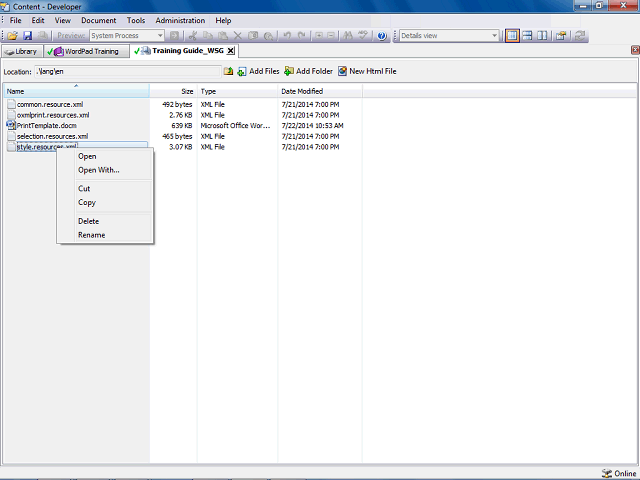Open the View menu
The height and width of the screenshot is (480, 640).
(x=63, y=20)
